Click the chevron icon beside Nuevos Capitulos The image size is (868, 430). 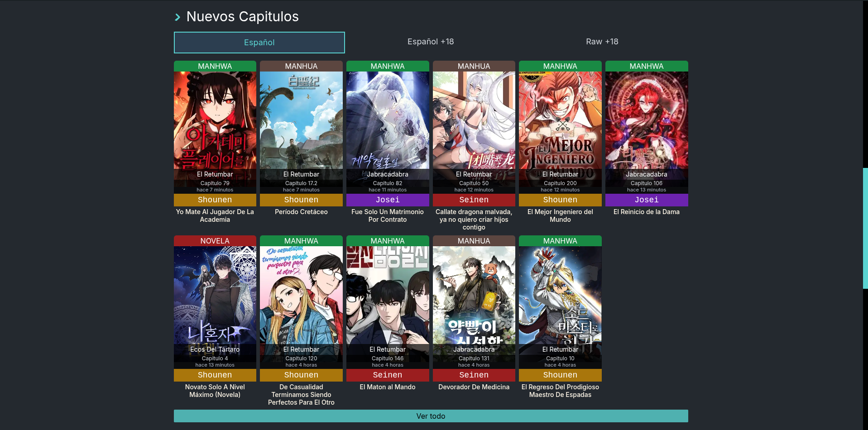[177, 17]
